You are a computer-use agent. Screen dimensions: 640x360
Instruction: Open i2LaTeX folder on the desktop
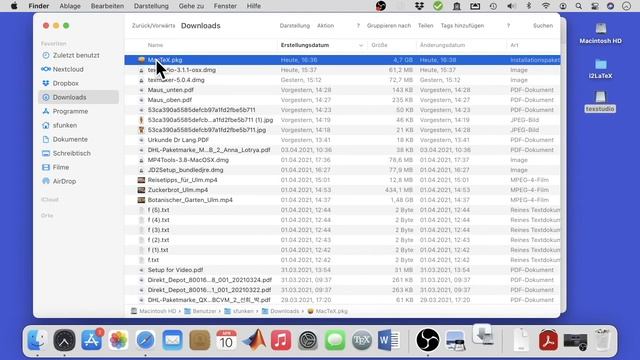[600, 69]
